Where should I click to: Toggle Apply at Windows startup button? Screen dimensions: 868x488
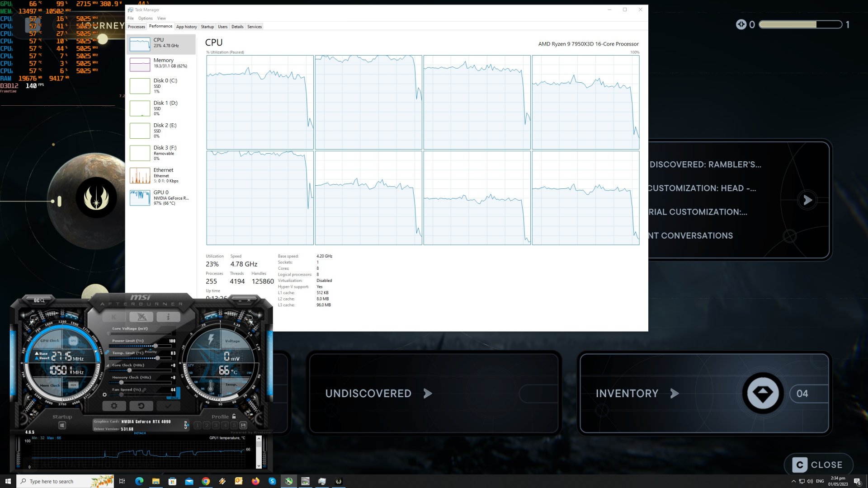pos(62,425)
